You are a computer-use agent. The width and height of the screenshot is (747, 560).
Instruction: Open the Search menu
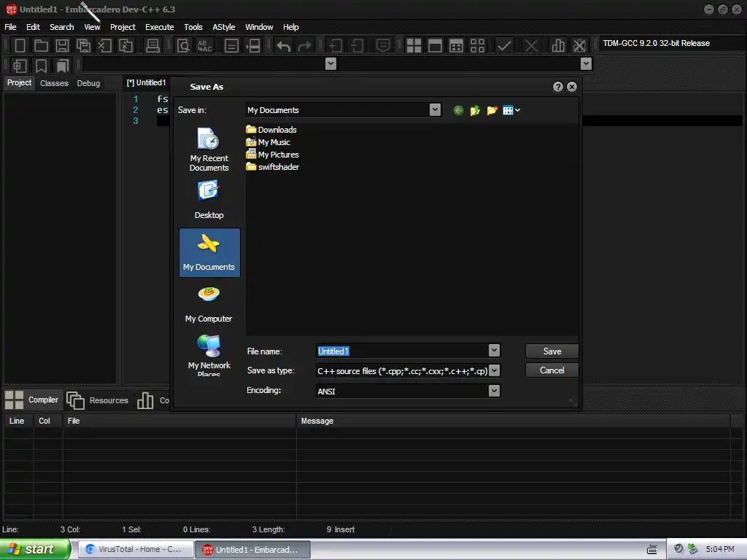pyautogui.click(x=62, y=27)
